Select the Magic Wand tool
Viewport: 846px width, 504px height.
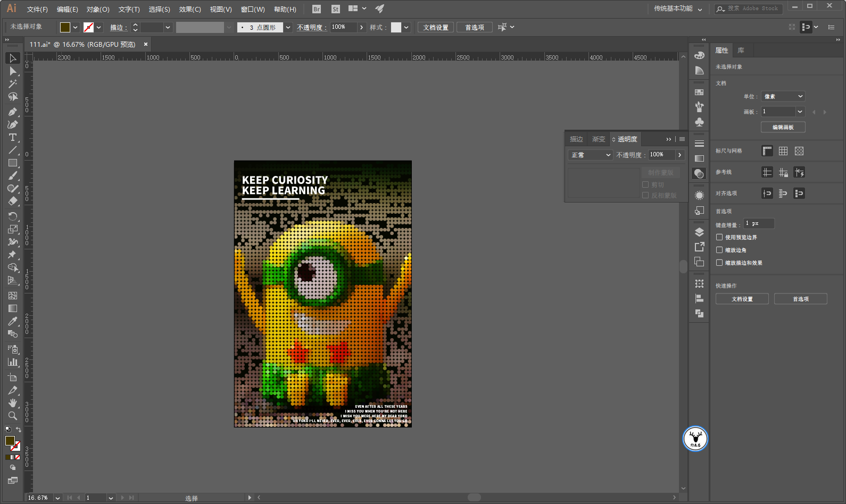click(x=12, y=84)
